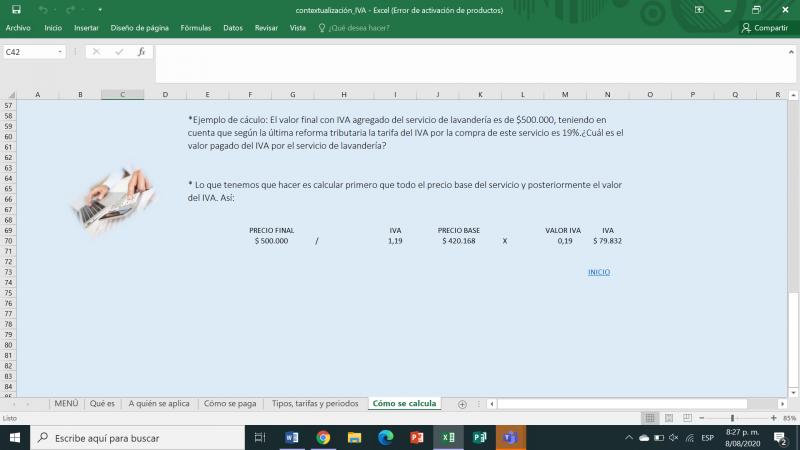Click the zoom slider handle
800x450 pixels.
[732, 418]
